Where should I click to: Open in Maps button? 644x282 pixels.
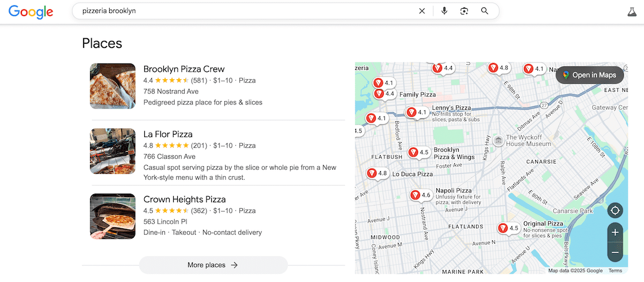click(590, 75)
